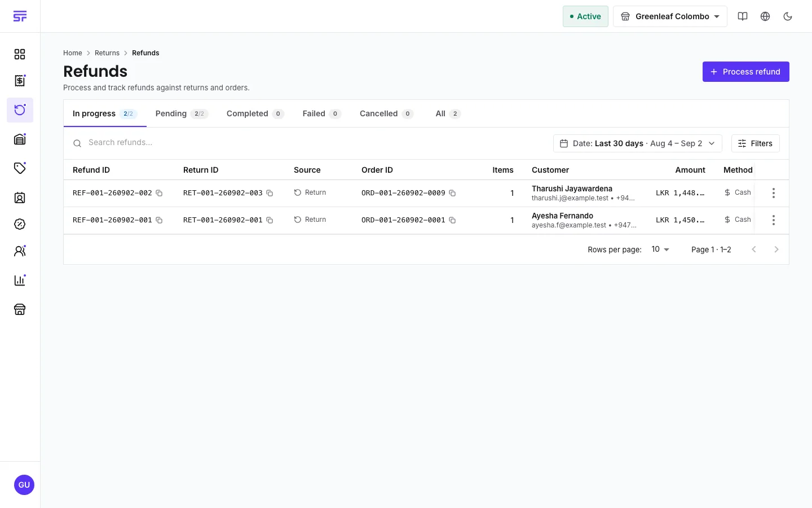Copy refund ID REF-001-260902-001

(159, 220)
